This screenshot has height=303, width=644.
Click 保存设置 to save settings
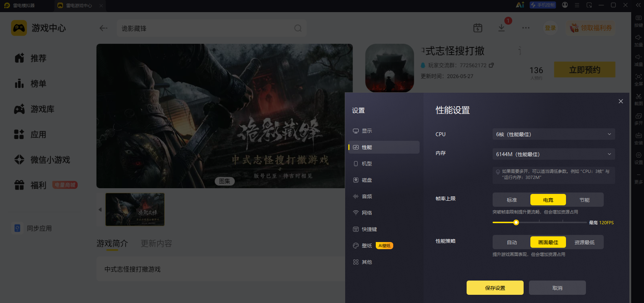pyautogui.click(x=495, y=288)
